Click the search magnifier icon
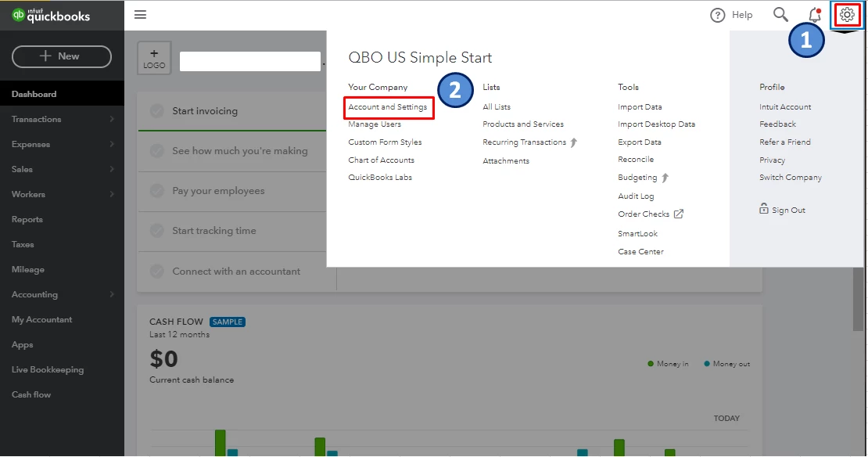 780,14
